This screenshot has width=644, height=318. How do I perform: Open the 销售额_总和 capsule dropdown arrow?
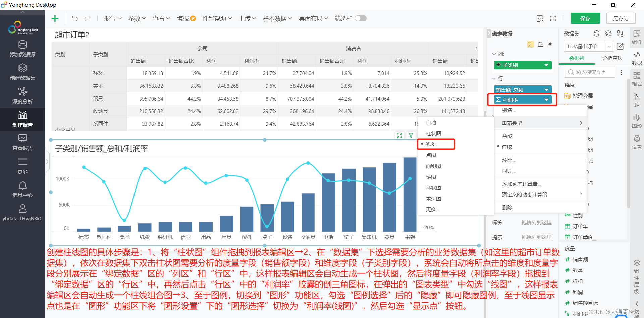pyautogui.click(x=546, y=90)
